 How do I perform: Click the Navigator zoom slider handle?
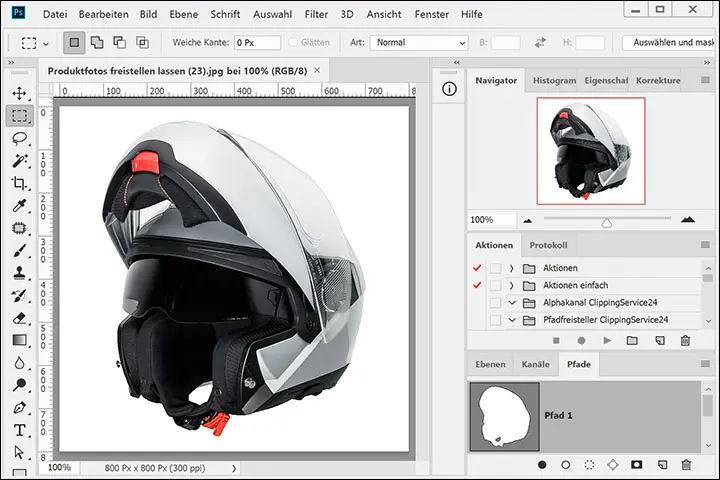tap(606, 221)
